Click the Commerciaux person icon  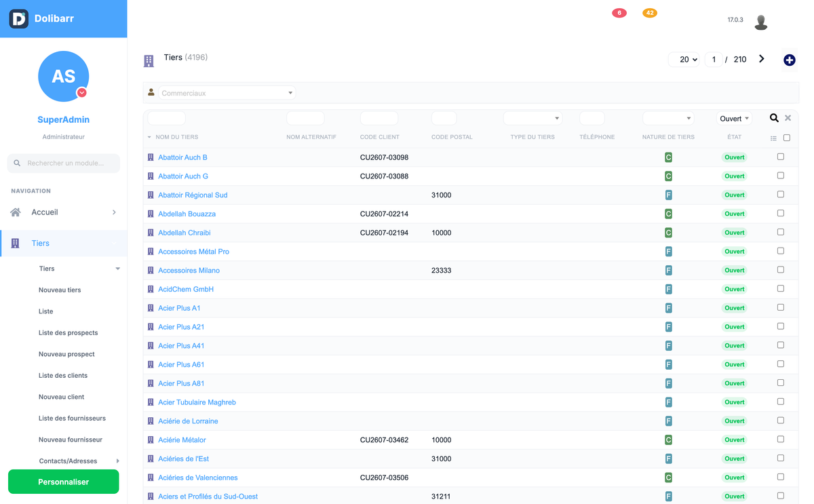tap(151, 93)
